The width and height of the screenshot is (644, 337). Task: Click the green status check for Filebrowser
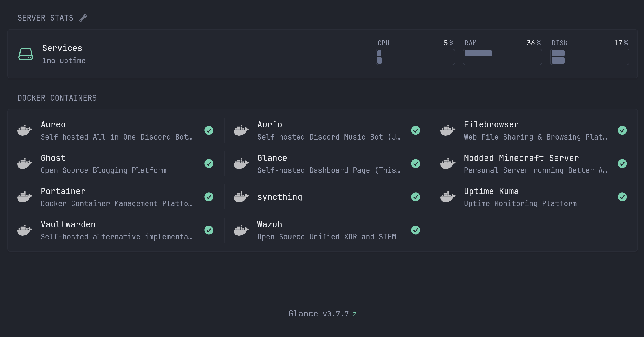coord(622,130)
